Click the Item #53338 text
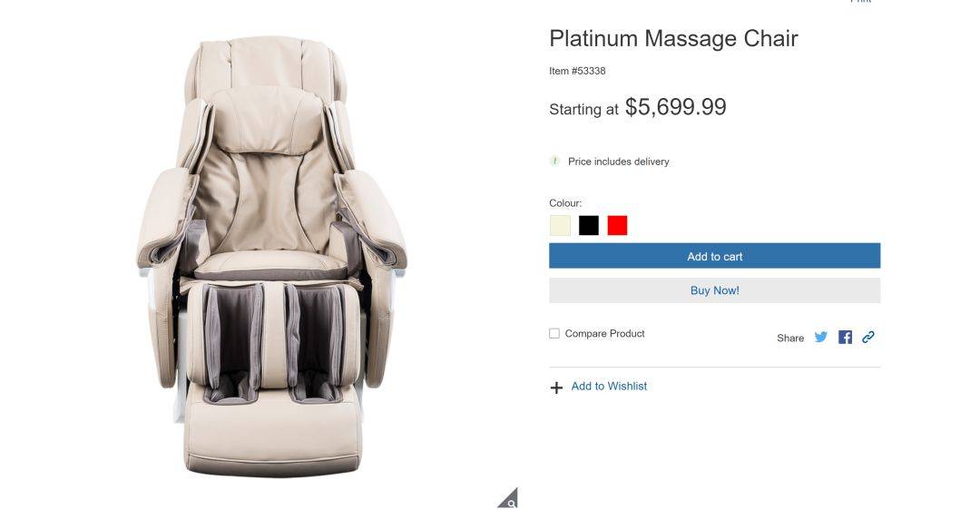Image resolution: width=980 pixels, height=520 pixels. click(x=577, y=72)
